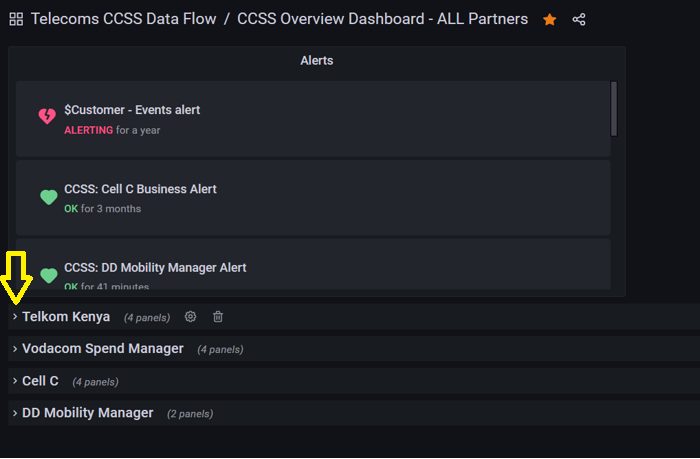700x459 pixels.
Task: Expand the DD Mobility Manager row chevron
Action: click(x=15, y=413)
